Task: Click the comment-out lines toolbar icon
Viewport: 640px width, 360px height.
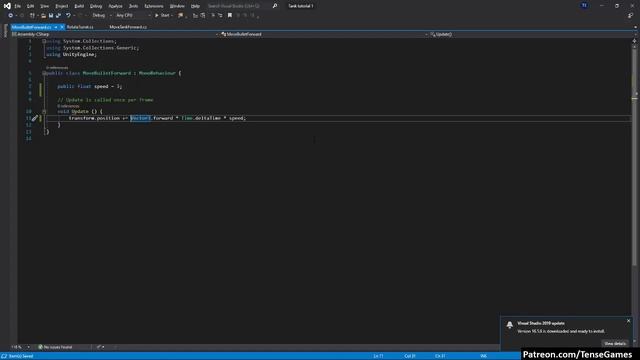Action: [213, 16]
